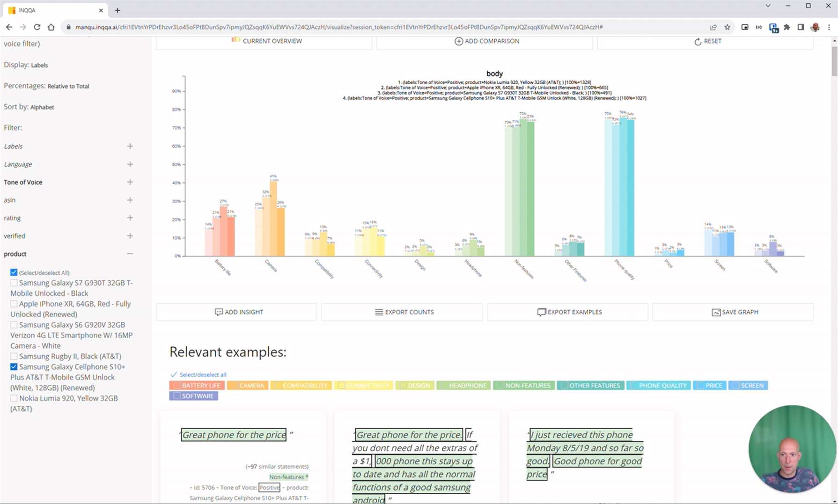Uncheck the Select/deselect All product checkbox
The height and width of the screenshot is (504, 838).
click(x=14, y=272)
